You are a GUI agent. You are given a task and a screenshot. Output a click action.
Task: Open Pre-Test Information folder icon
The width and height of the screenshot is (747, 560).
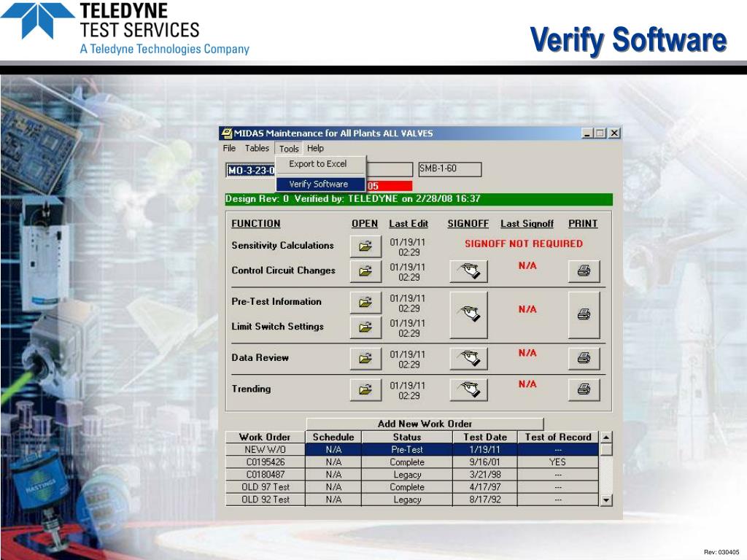pos(365,303)
